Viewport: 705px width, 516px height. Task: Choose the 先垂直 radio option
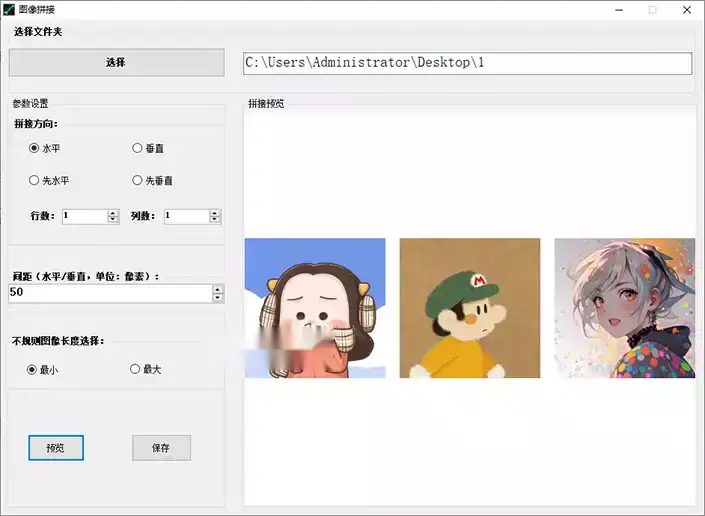click(x=137, y=181)
